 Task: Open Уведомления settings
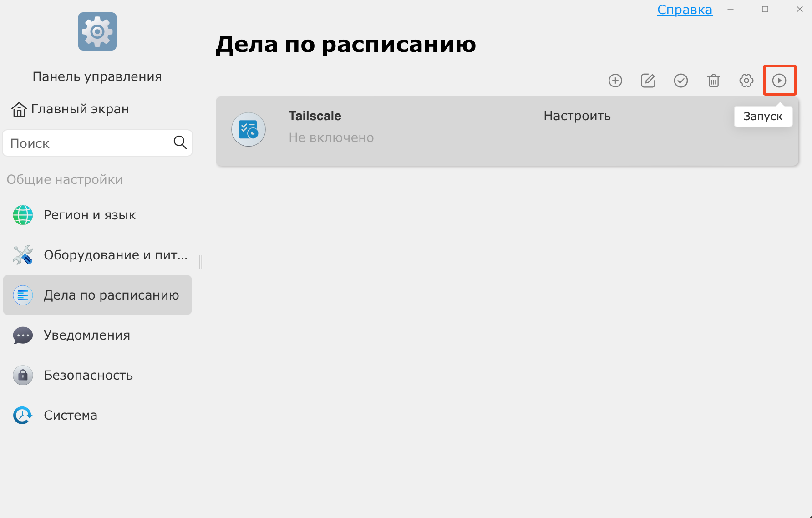(x=97, y=335)
